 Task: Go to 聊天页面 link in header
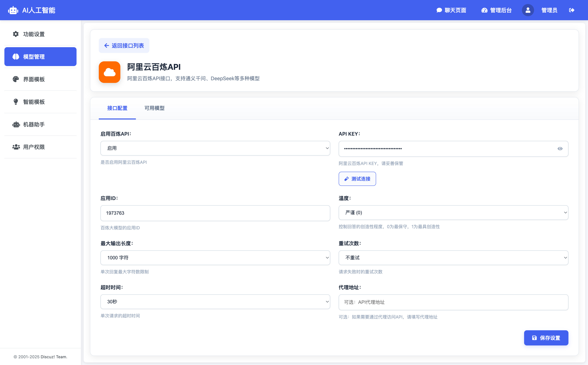tap(451, 10)
